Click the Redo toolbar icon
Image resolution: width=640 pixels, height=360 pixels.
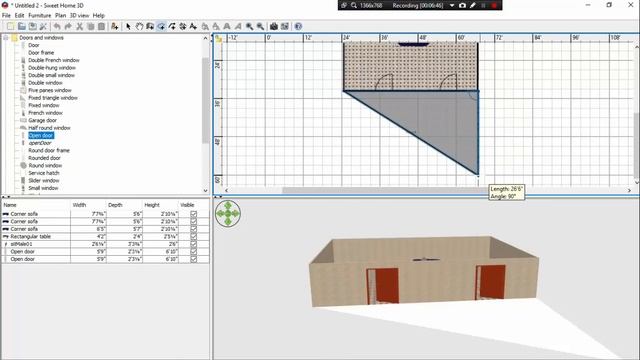(x=68, y=26)
